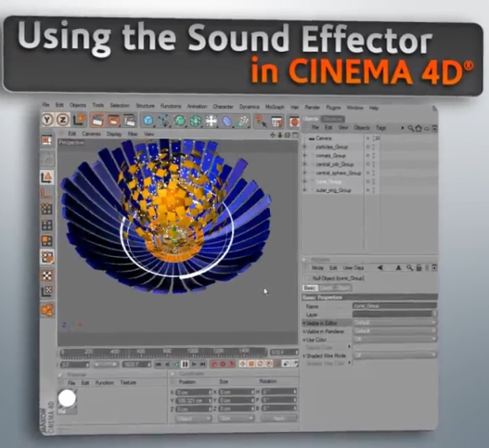Open the MoGraph menu

(x=275, y=107)
